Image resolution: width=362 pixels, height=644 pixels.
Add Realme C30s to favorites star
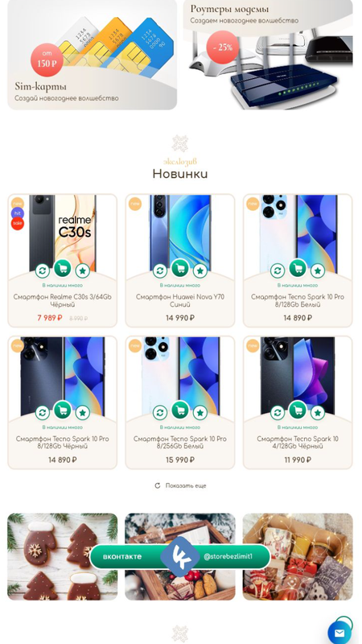click(x=83, y=270)
